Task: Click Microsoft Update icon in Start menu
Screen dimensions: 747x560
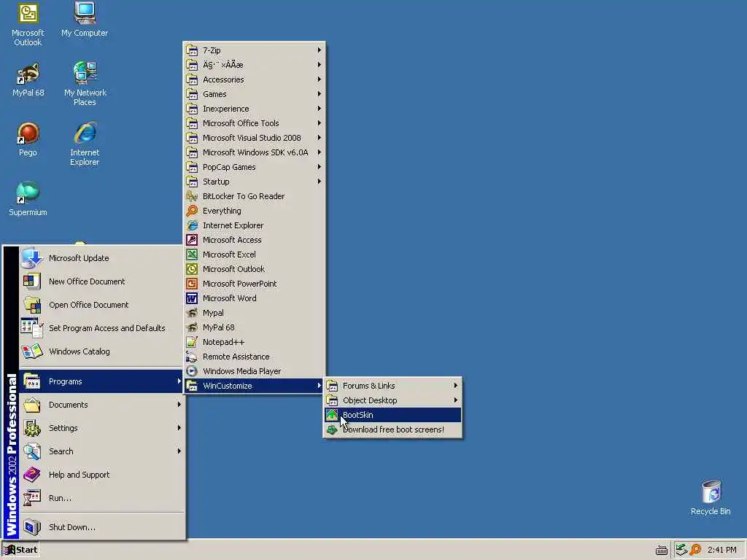Action: (x=32, y=258)
